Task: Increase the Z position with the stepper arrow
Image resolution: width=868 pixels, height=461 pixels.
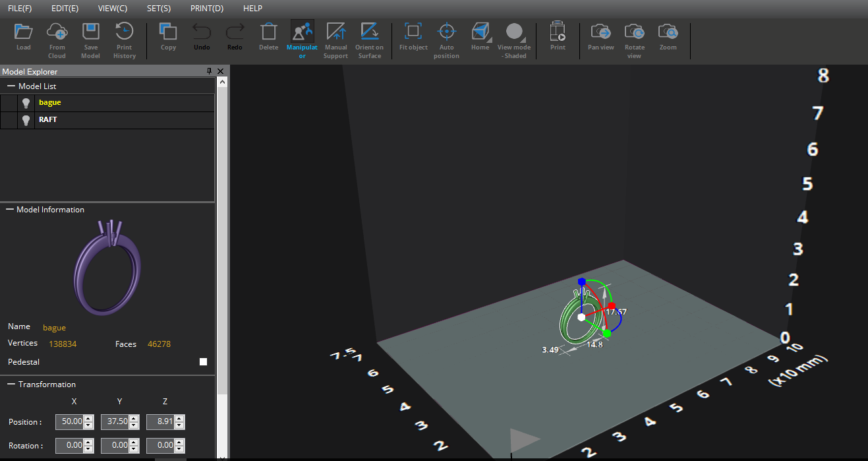Action: (x=179, y=418)
